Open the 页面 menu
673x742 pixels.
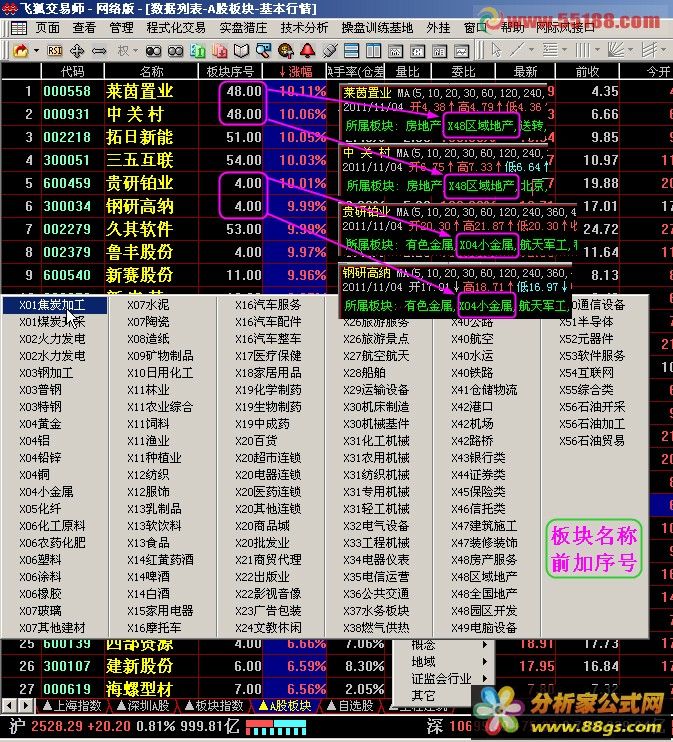48,28
